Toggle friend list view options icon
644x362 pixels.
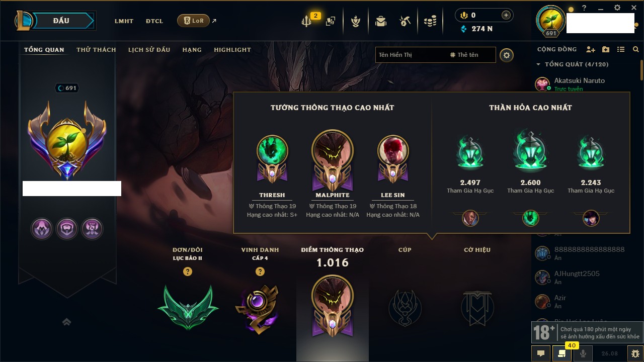[x=621, y=49]
